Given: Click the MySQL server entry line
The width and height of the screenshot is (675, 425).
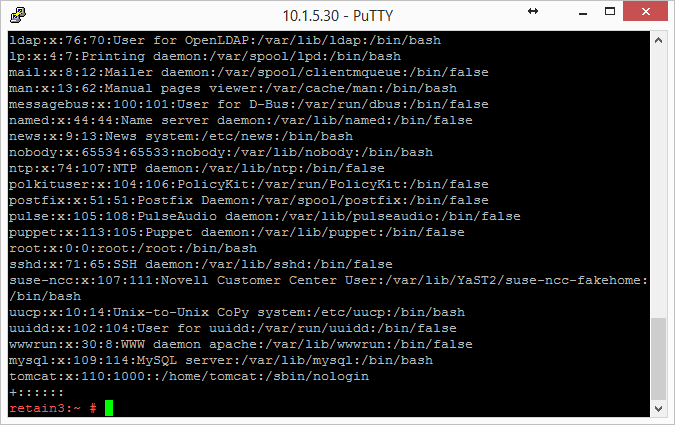Looking at the screenshot, I should coord(220,360).
